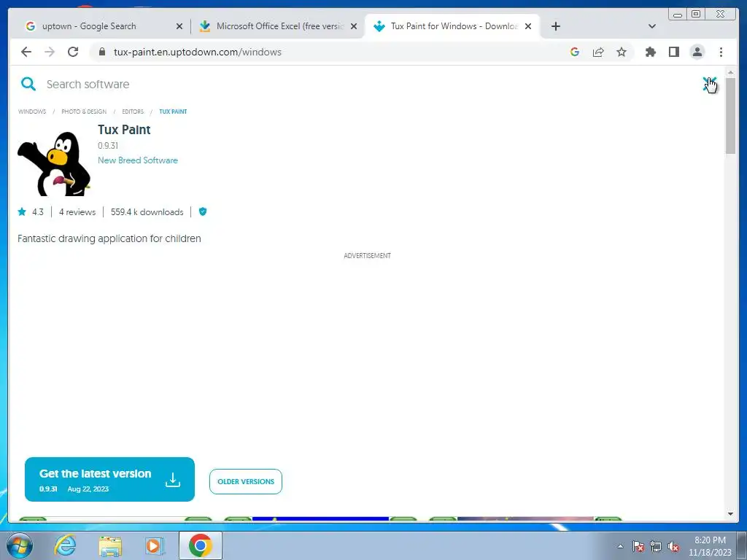This screenshot has height=560, width=747.
Task: Click the page vertical scrollbar thumb
Action: point(730,117)
